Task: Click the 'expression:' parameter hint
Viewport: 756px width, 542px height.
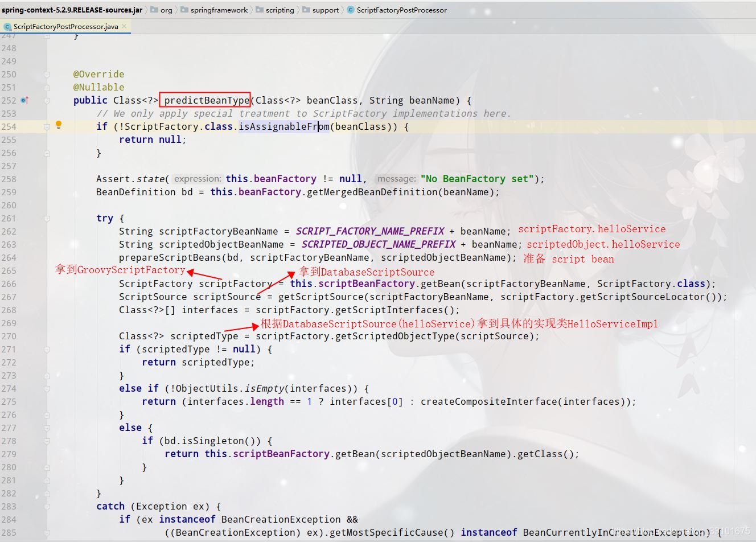Action: pyautogui.click(x=198, y=179)
